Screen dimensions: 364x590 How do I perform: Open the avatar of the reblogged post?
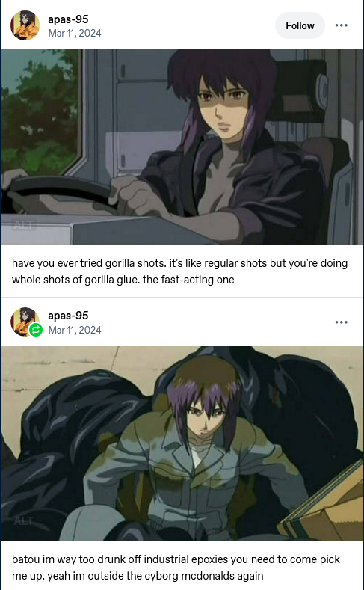click(25, 322)
